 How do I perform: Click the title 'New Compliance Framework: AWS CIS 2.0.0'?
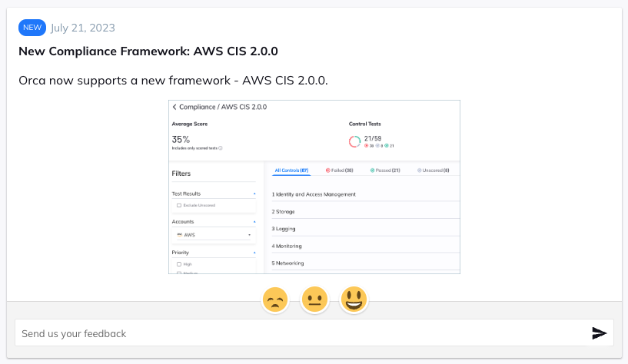click(148, 51)
